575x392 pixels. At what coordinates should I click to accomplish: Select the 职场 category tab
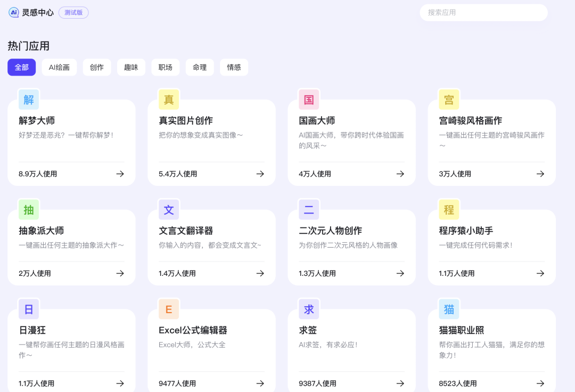click(165, 67)
